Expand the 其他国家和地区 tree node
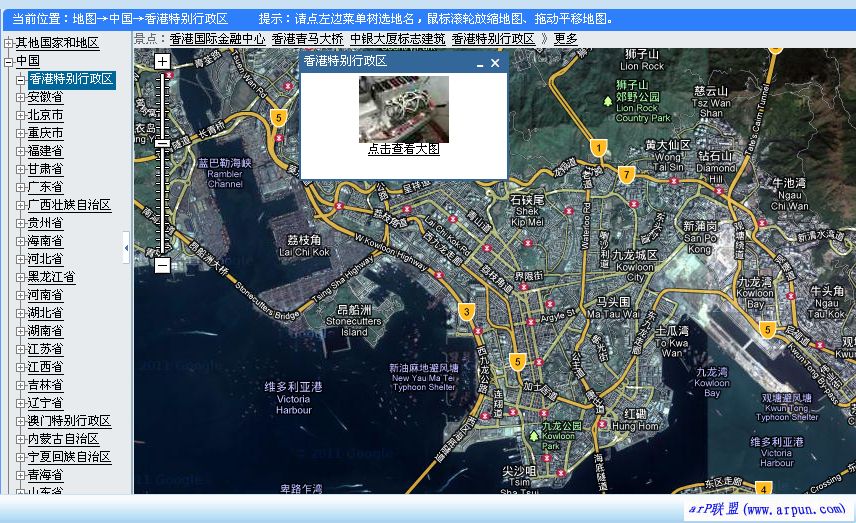Viewport: 856px width, 523px height. 8,43
